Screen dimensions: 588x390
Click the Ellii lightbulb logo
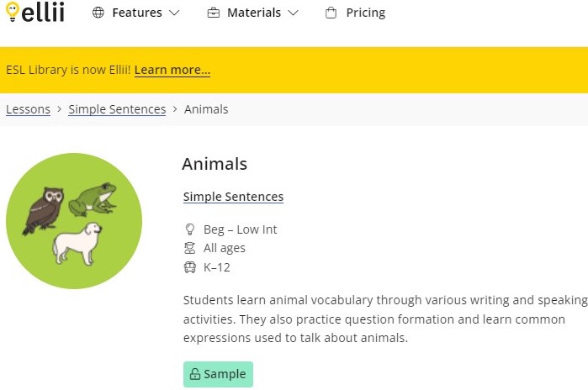pyautogui.click(x=35, y=12)
